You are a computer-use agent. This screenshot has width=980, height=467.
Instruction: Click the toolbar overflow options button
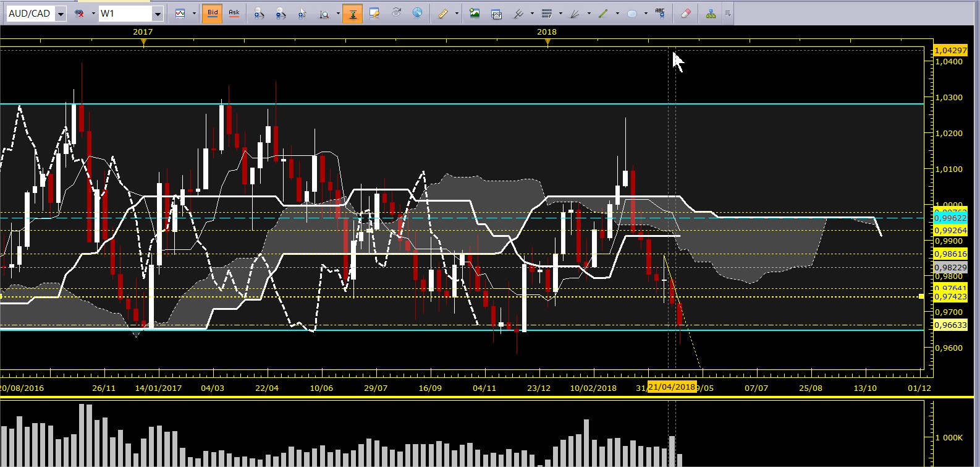728,13
